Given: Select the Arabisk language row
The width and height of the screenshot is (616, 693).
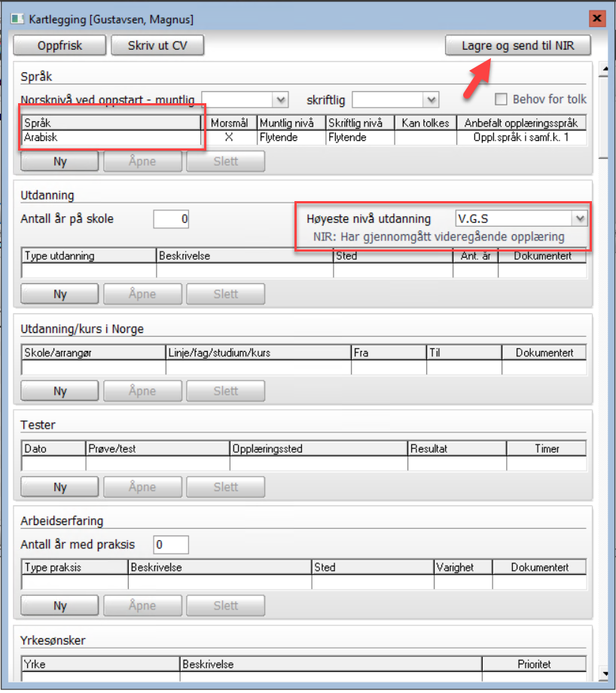Looking at the screenshot, I should tap(112, 139).
